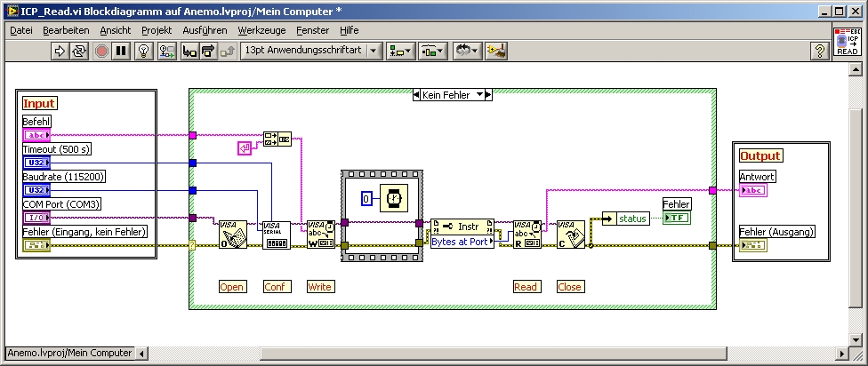Click the step over button
This screenshot has height=366, width=868.
click(x=208, y=51)
